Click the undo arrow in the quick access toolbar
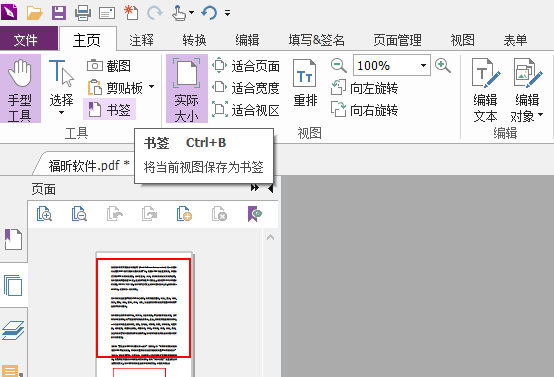This screenshot has width=554, height=377. pyautogui.click(x=209, y=13)
